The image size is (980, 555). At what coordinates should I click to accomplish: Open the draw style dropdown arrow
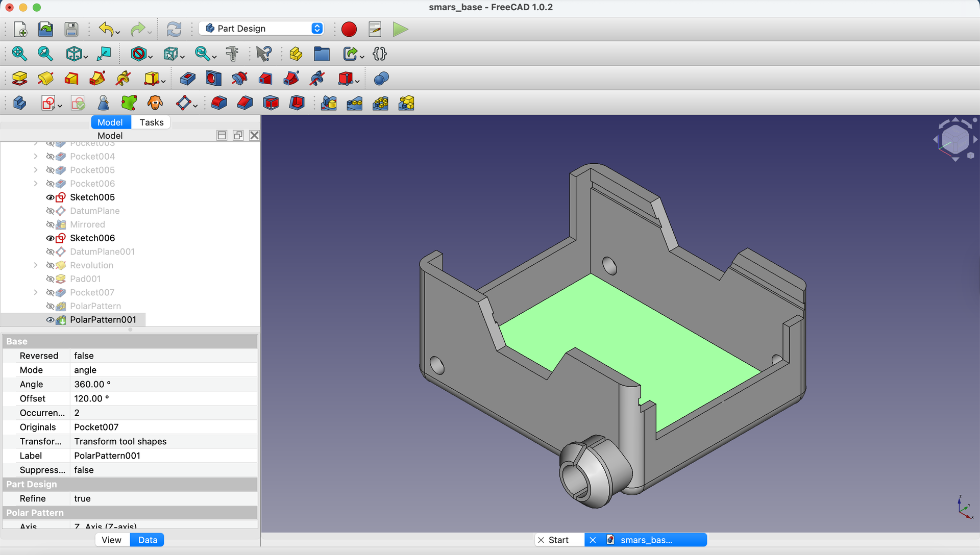point(151,57)
